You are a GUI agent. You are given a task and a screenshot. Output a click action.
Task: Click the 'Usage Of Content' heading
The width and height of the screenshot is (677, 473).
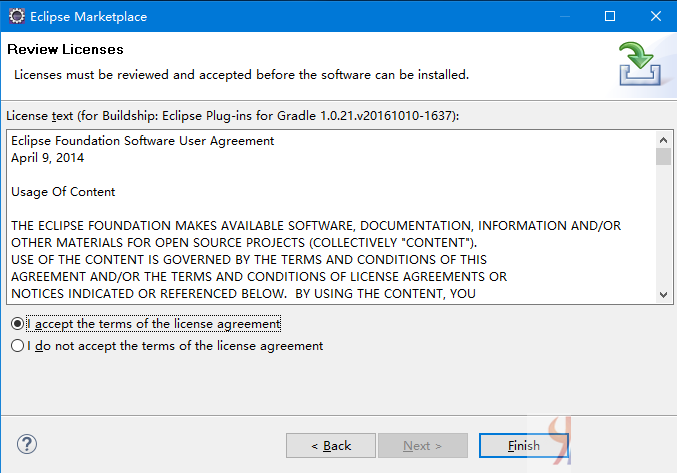click(x=63, y=192)
